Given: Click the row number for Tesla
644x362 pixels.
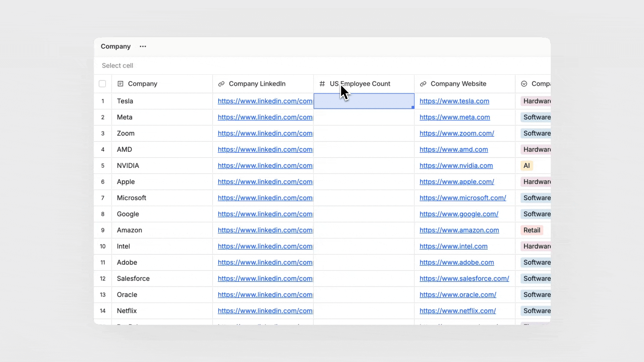Looking at the screenshot, I should click(103, 101).
